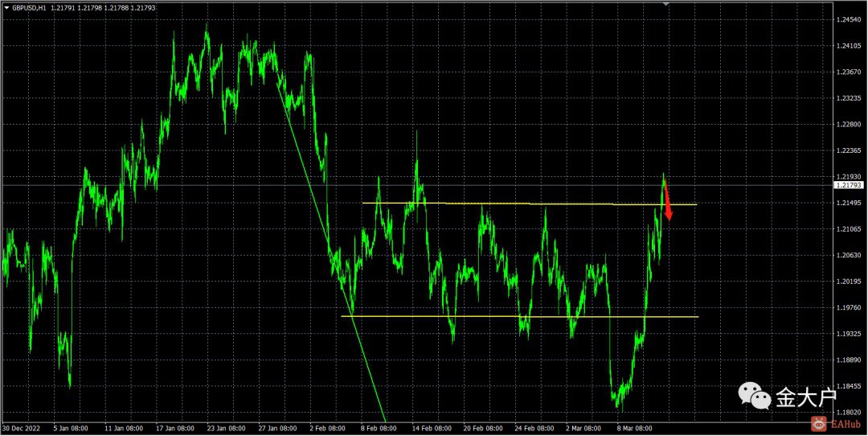Click price scale value 1.21930
This screenshot has height=436, width=868.
pos(850,177)
